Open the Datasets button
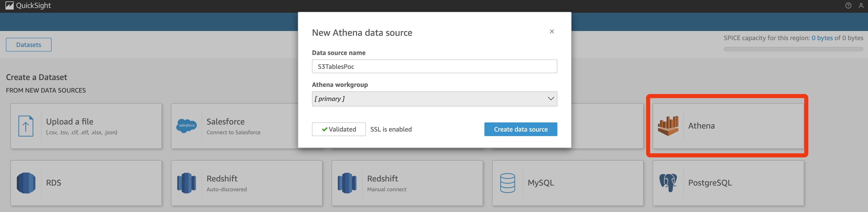The width and height of the screenshot is (868, 212). point(29,45)
